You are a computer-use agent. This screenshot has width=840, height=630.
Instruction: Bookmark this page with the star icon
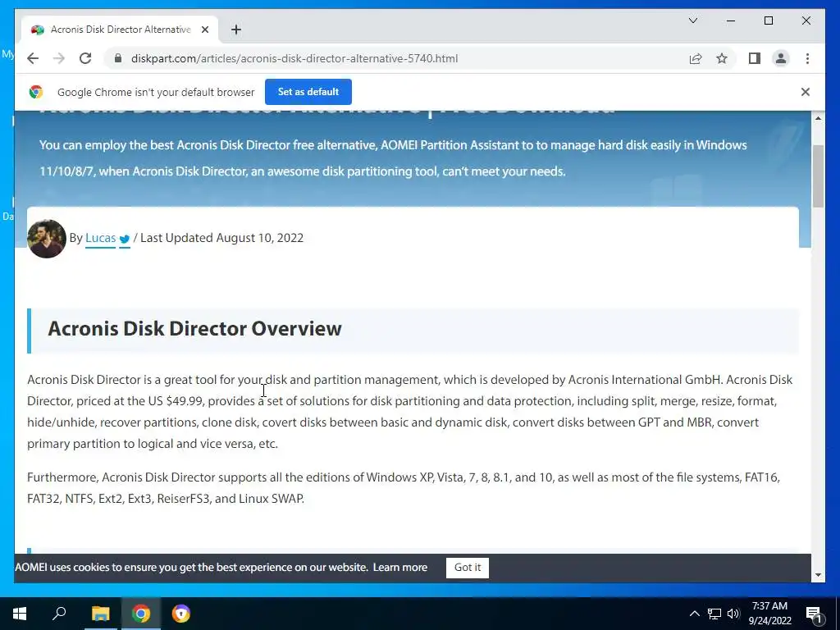722,58
